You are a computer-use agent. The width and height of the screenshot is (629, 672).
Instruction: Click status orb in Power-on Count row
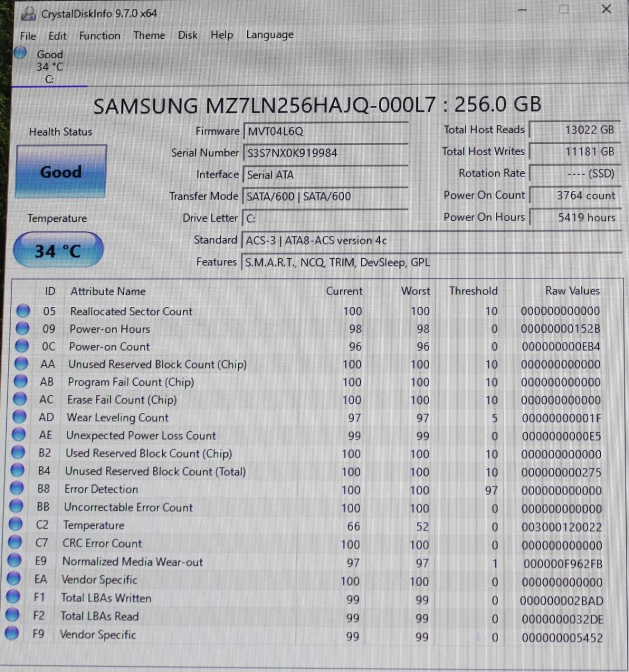pos(22,346)
